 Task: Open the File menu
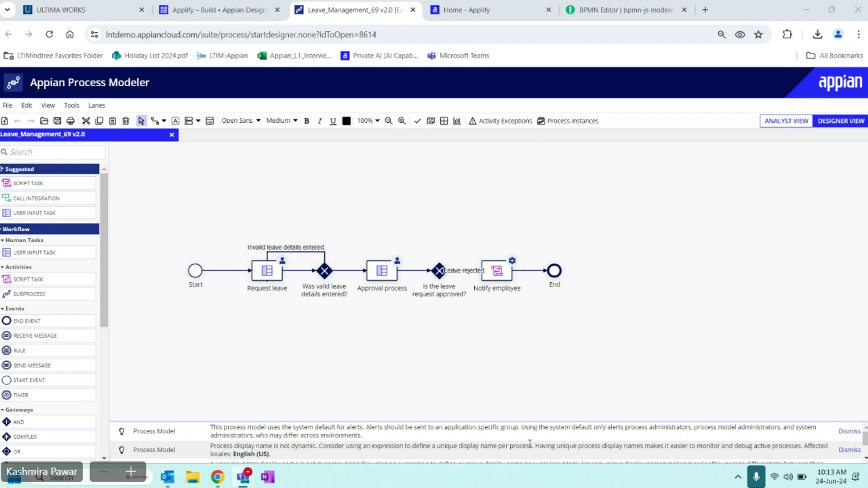[x=7, y=106]
